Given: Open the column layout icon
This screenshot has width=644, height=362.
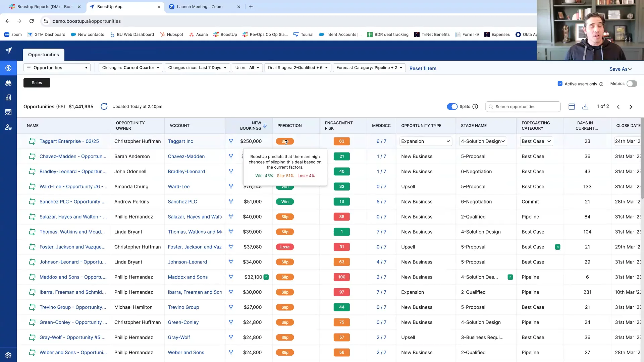Looking at the screenshot, I should coord(572,107).
